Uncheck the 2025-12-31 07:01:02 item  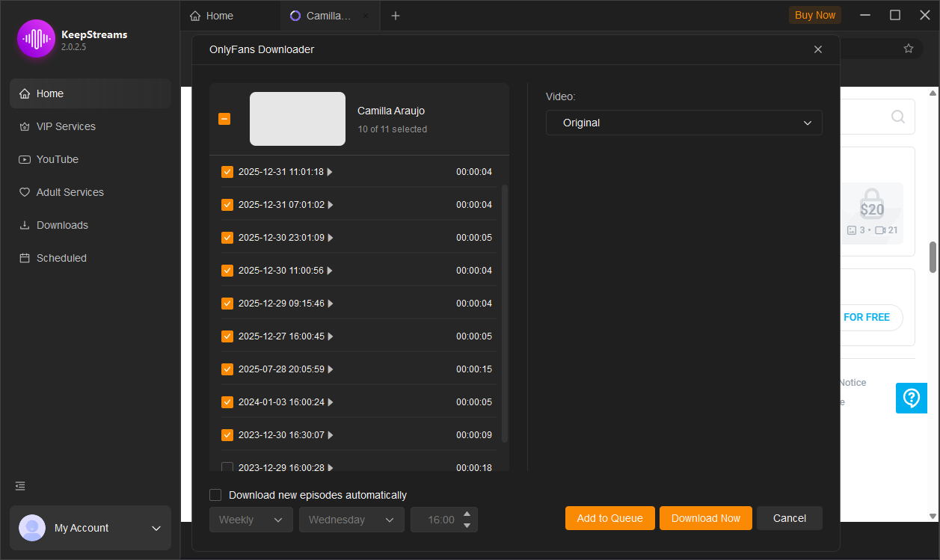point(227,205)
